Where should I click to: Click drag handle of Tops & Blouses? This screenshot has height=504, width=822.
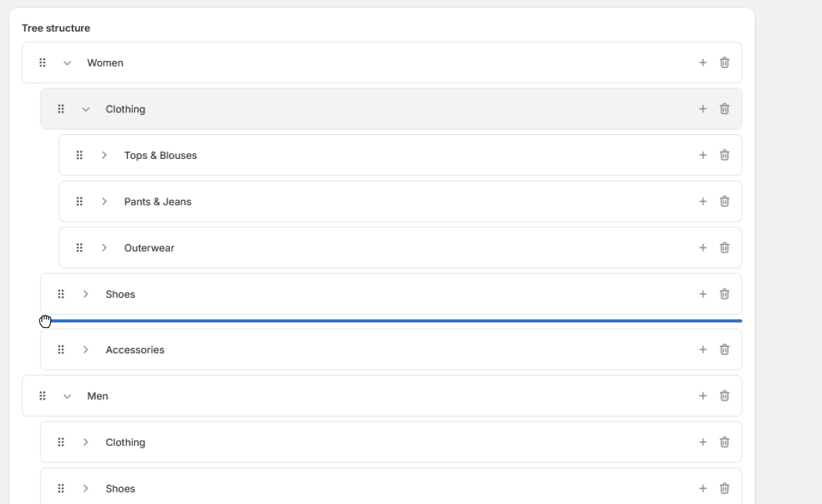pos(79,155)
